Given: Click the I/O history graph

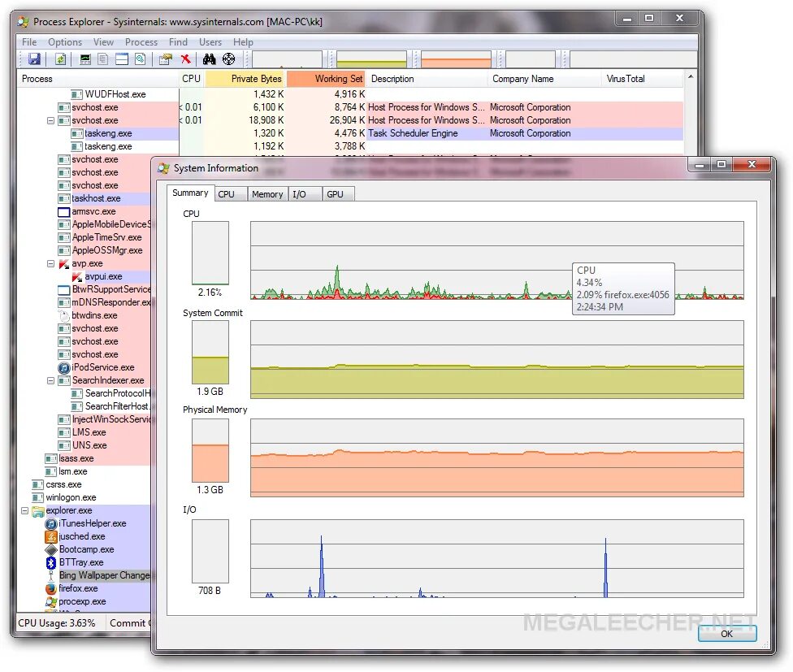Looking at the screenshot, I should pos(496,558).
